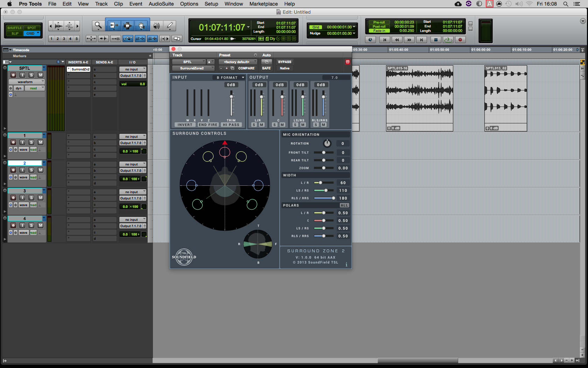Open the Spotlight search icon
This screenshot has width=588, height=368.
tap(566, 4)
